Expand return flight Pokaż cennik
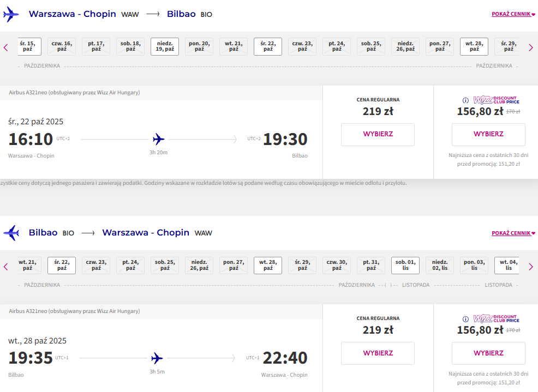The width and height of the screenshot is (538, 392). pyautogui.click(x=513, y=233)
